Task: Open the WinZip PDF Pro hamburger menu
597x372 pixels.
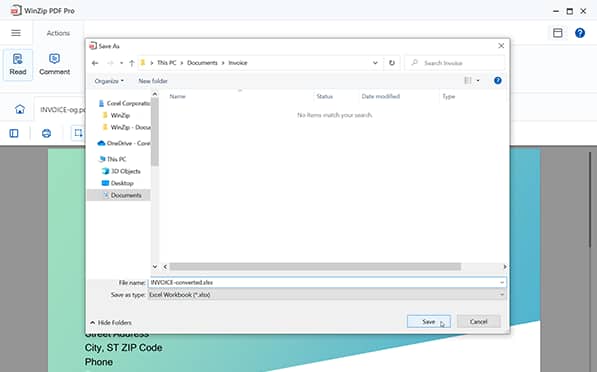Action: click(16, 33)
